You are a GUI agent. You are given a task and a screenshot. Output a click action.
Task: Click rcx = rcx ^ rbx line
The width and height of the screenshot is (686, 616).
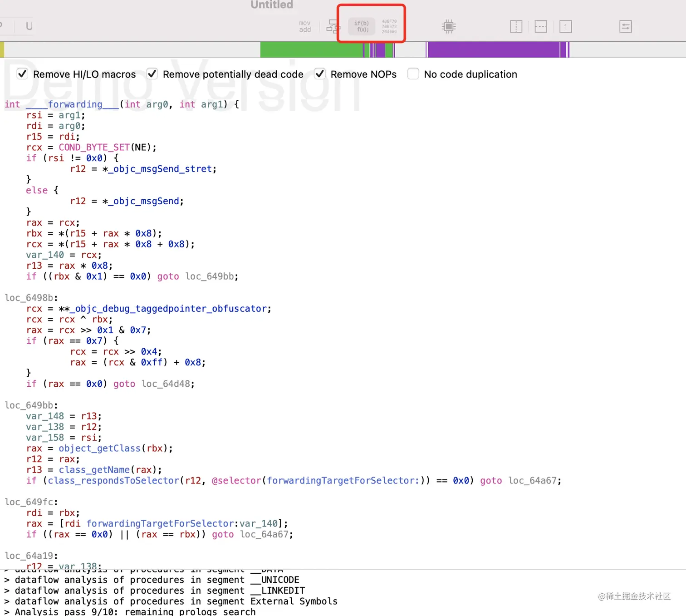[x=69, y=320]
